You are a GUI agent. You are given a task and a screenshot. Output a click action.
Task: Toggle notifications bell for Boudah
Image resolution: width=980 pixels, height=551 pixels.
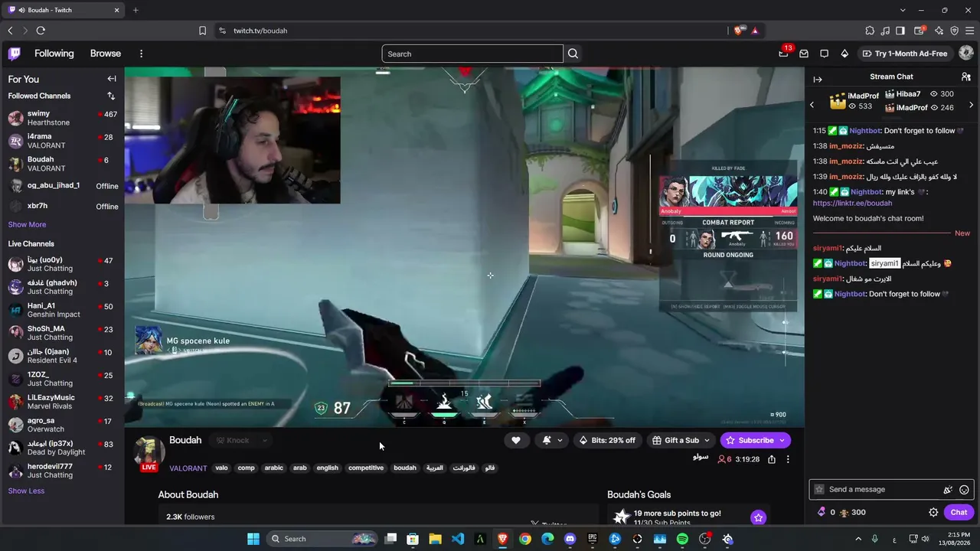(547, 440)
